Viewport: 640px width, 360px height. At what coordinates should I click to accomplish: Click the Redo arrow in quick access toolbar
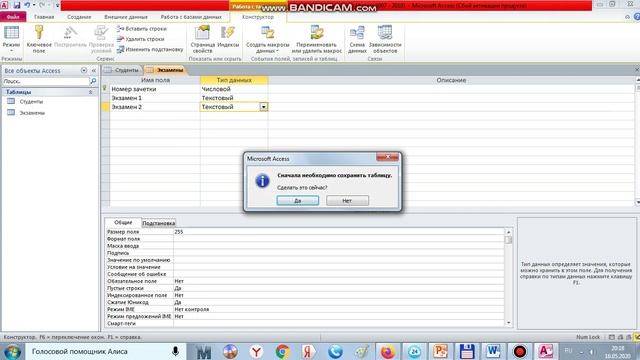(42, 5)
